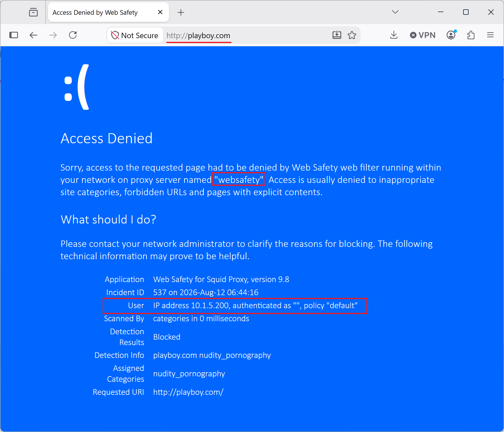
Task: Expand the list all tabs chevron
Action: pyautogui.click(x=395, y=12)
